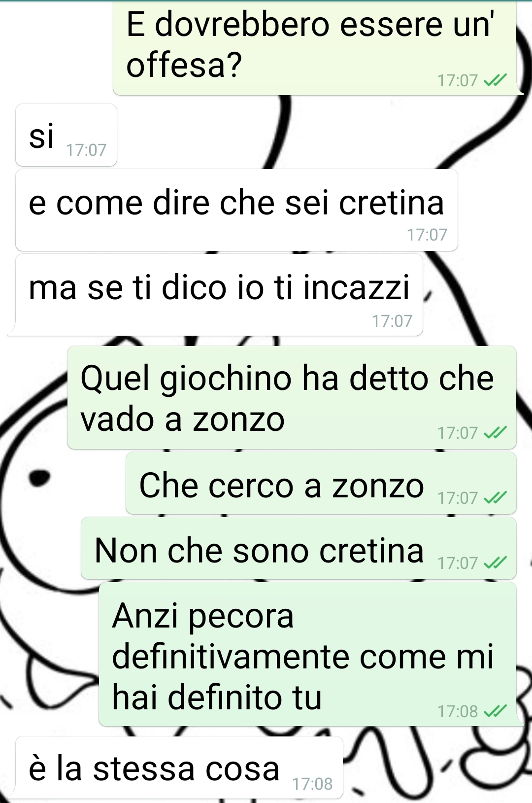
Task: Select the 'è la stessa cosa' message
Action: [x=179, y=768]
